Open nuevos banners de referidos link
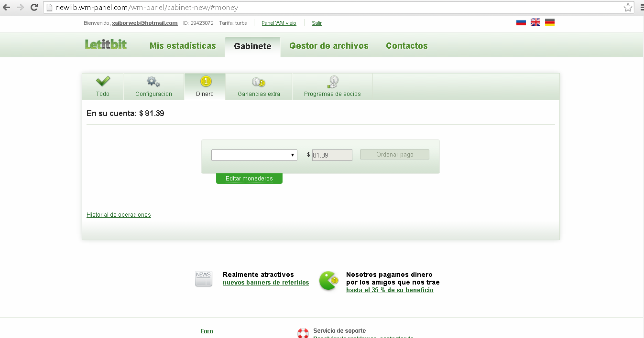The width and height of the screenshot is (644, 338). (266, 283)
